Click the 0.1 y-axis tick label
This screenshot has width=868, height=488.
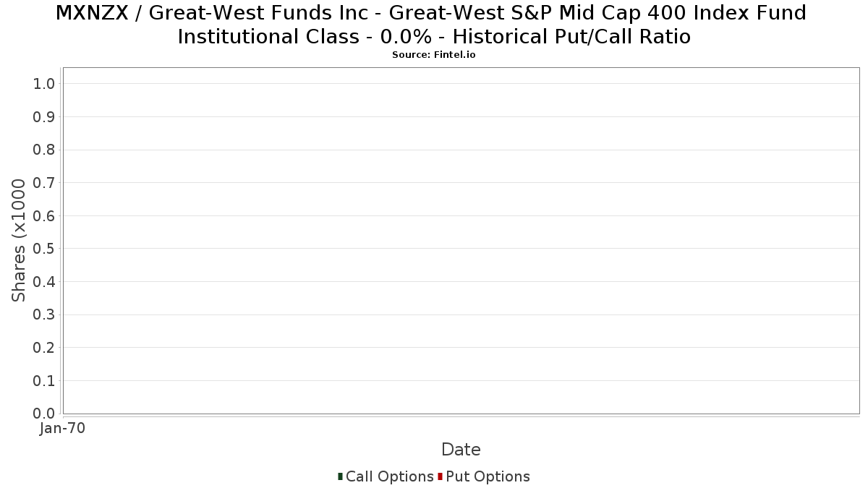coord(44,380)
